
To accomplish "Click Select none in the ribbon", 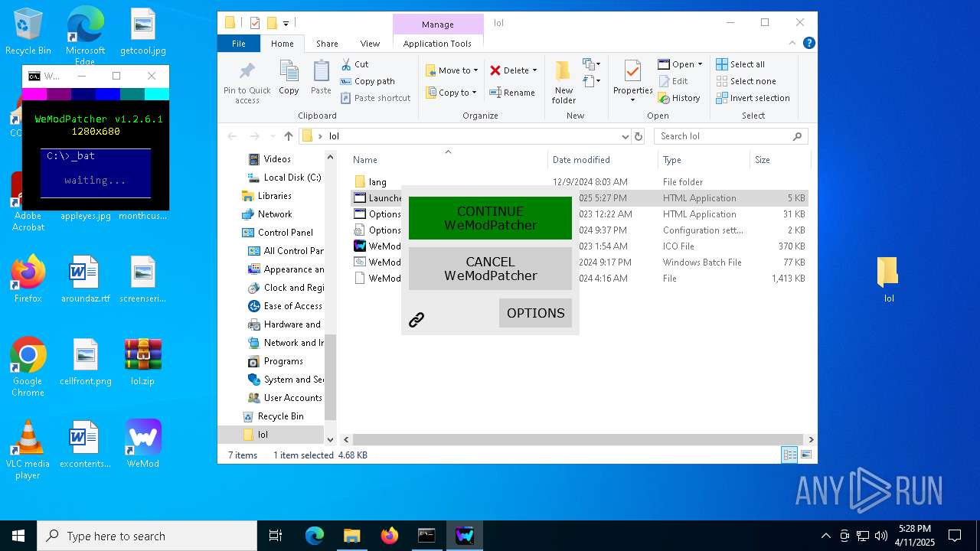I will click(x=746, y=81).
